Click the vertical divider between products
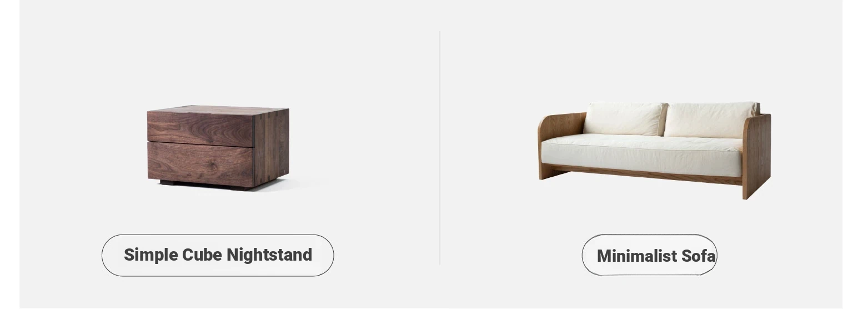 click(x=440, y=148)
